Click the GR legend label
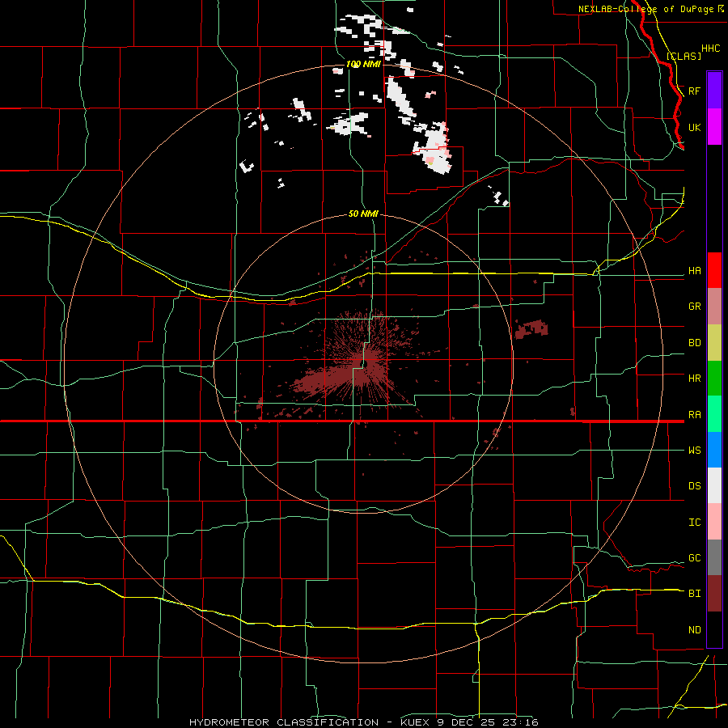728x728 pixels. point(695,307)
